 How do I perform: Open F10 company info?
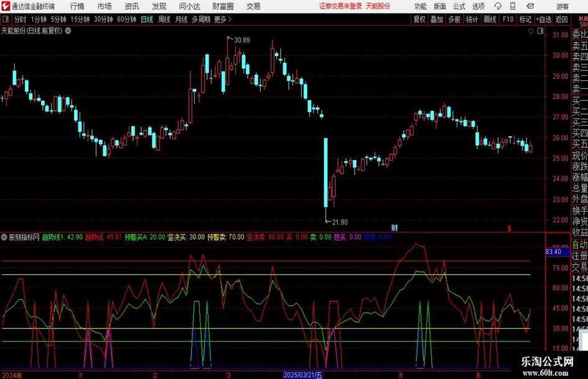pyautogui.click(x=508, y=19)
